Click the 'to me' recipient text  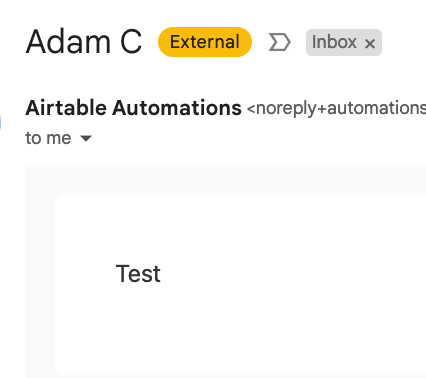pos(48,138)
